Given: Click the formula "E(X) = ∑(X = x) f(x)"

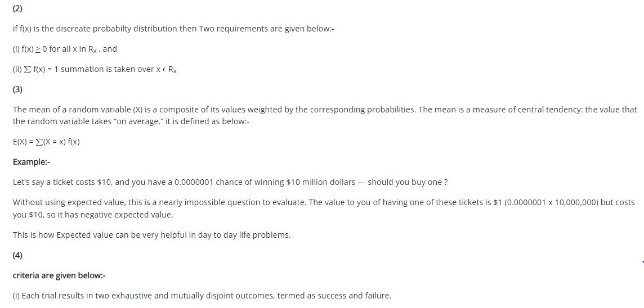Looking at the screenshot, I should click(x=46, y=142).
